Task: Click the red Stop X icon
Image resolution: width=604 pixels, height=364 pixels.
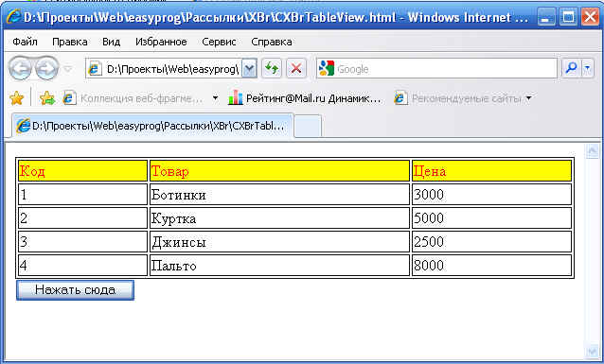Action: (295, 69)
